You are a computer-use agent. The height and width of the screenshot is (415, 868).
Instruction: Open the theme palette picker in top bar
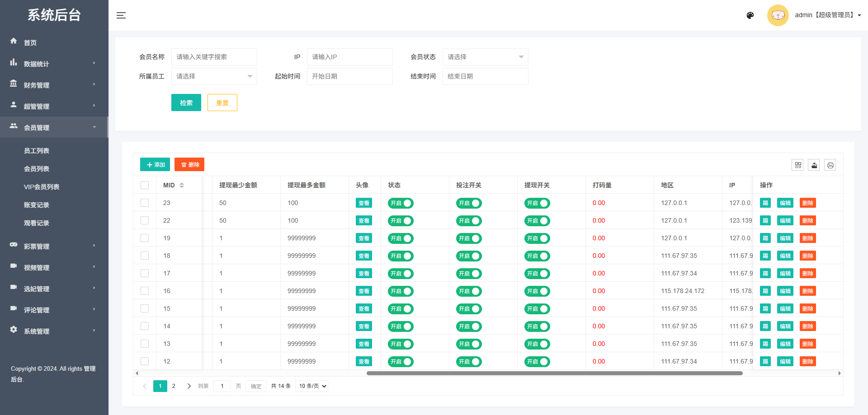click(x=750, y=15)
